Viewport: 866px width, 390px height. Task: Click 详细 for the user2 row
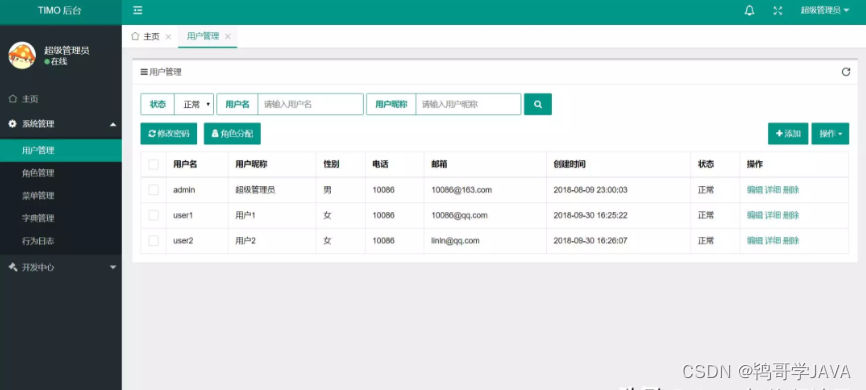pyautogui.click(x=773, y=240)
